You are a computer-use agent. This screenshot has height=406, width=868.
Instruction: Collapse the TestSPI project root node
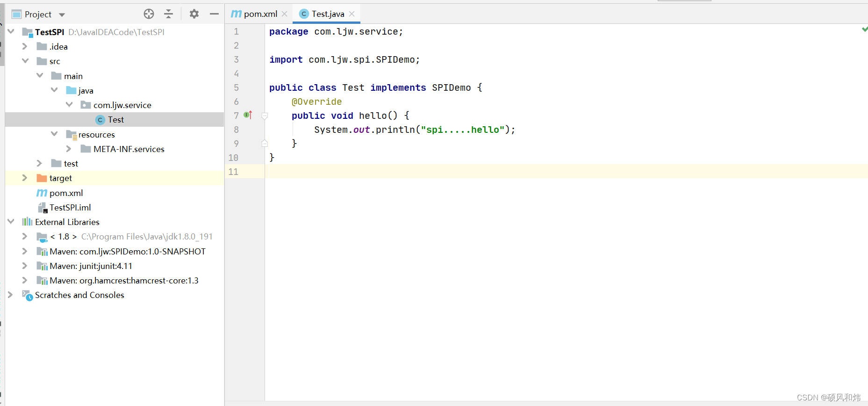(x=11, y=32)
